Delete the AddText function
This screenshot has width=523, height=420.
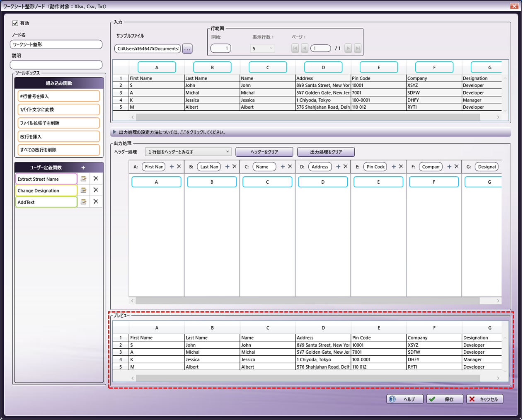[x=96, y=202]
